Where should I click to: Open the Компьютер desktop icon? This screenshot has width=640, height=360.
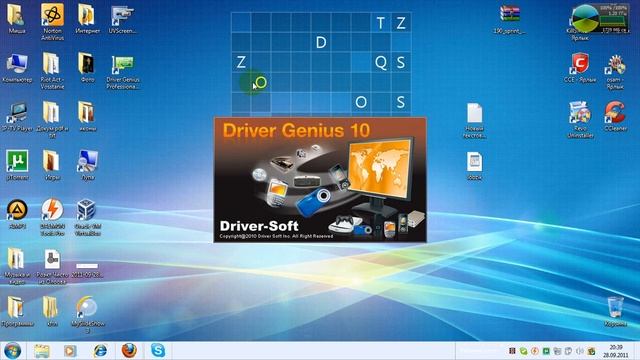(x=17, y=69)
